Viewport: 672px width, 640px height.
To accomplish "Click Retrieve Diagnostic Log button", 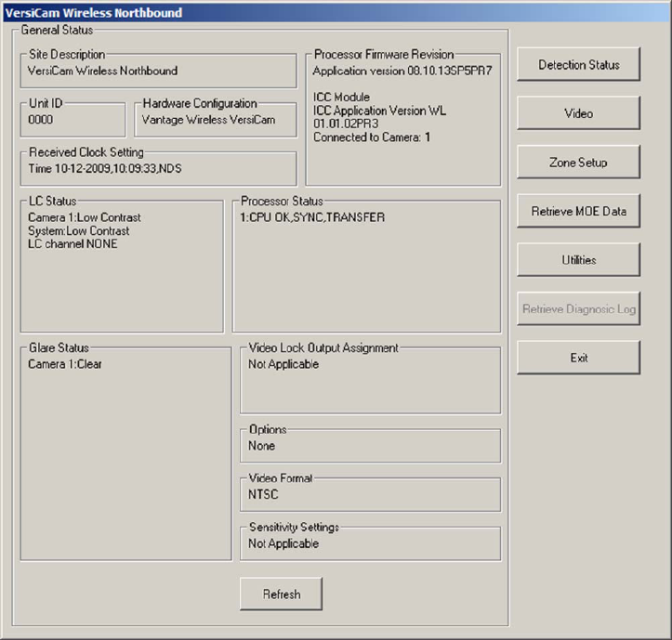I will [x=578, y=308].
